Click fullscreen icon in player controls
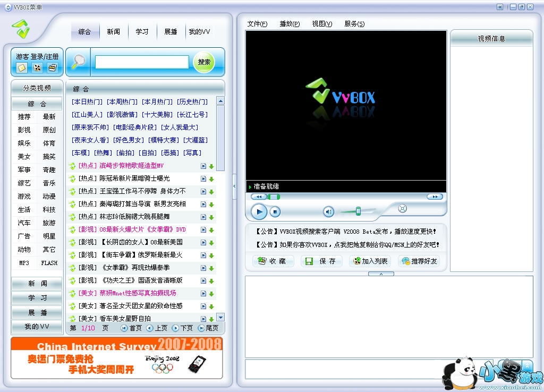This screenshot has width=544, height=392. (x=402, y=208)
